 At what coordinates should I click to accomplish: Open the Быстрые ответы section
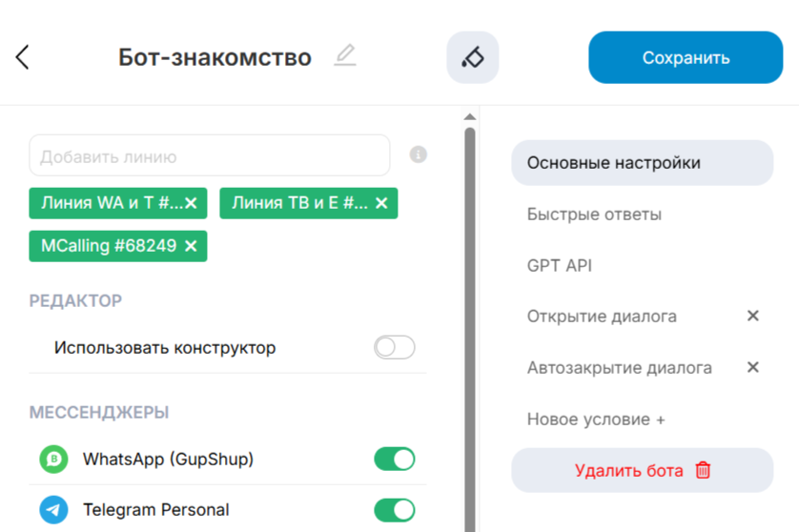(x=594, y=215)
